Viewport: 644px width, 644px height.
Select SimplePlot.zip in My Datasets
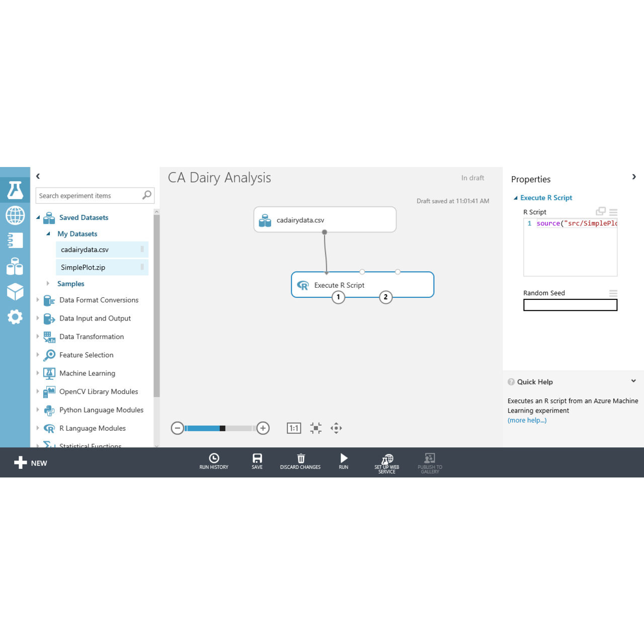pos(84,268)
